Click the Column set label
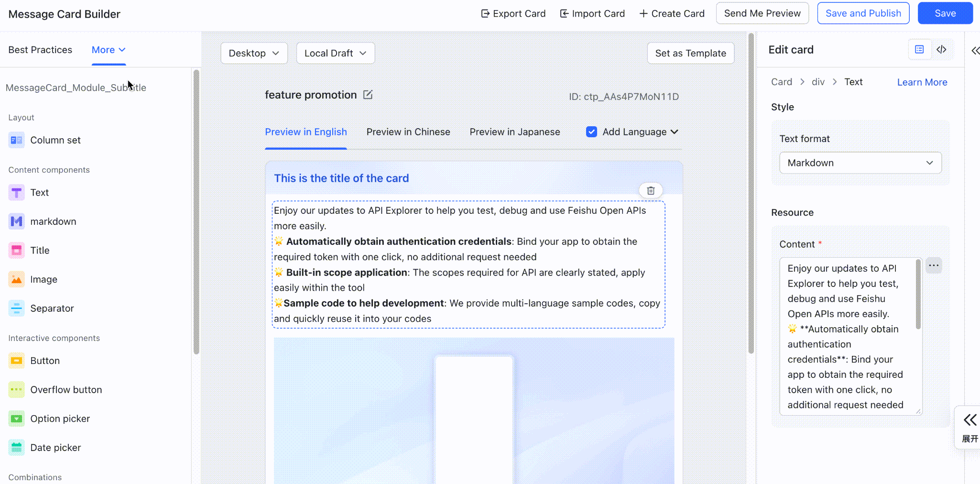The height and width of the screenshot is (484, 980). coord(55,140)
